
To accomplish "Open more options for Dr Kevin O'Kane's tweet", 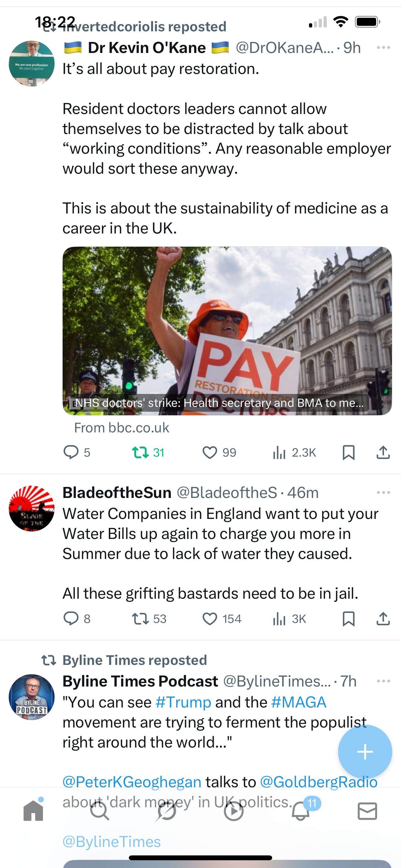I will pos(384,47).
